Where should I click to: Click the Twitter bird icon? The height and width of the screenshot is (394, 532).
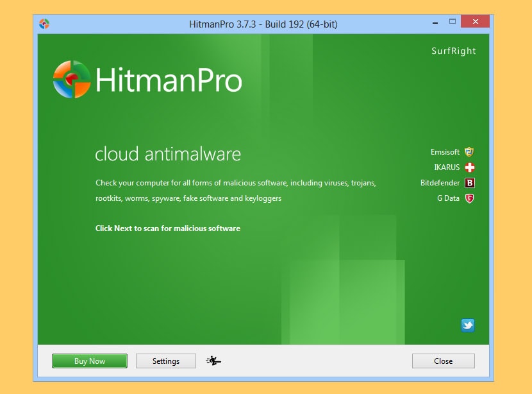468,325
